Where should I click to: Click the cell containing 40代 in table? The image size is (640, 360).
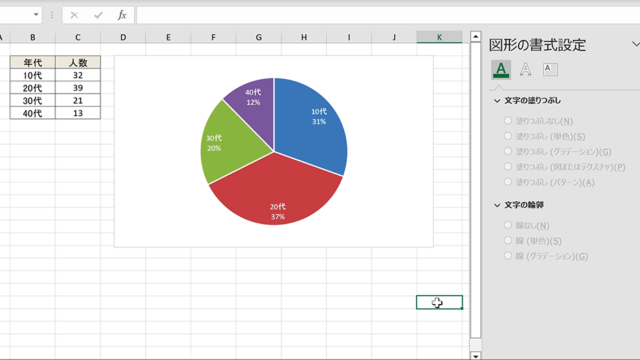click(x=33, y=113)
